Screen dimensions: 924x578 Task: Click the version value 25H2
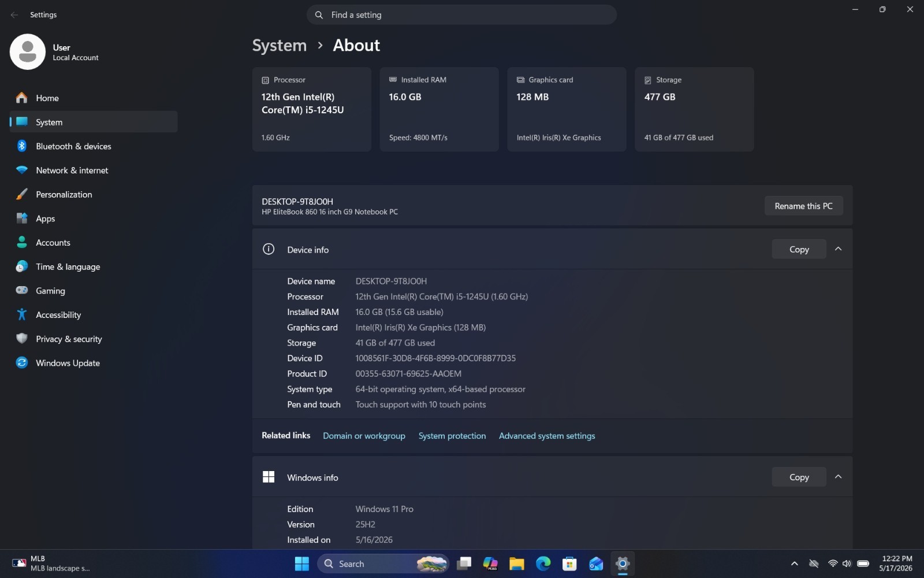pos(366,525)
